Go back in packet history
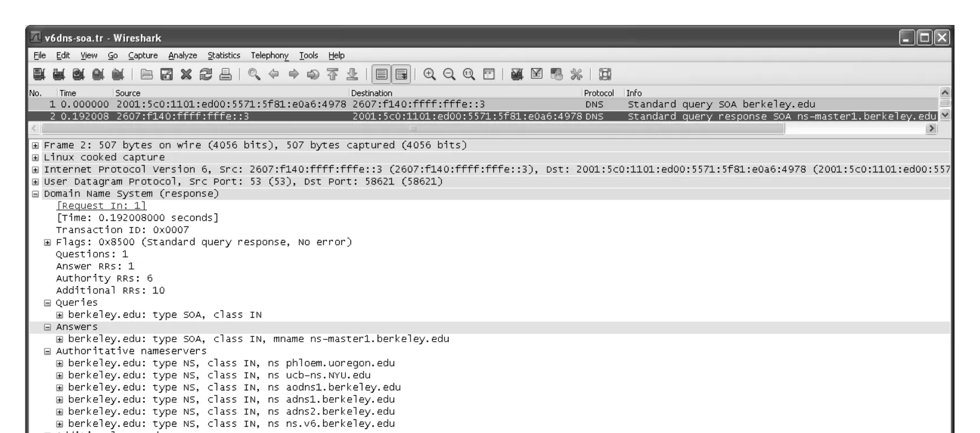The height and width of the screenshot is (433, 980). (274, 74)
